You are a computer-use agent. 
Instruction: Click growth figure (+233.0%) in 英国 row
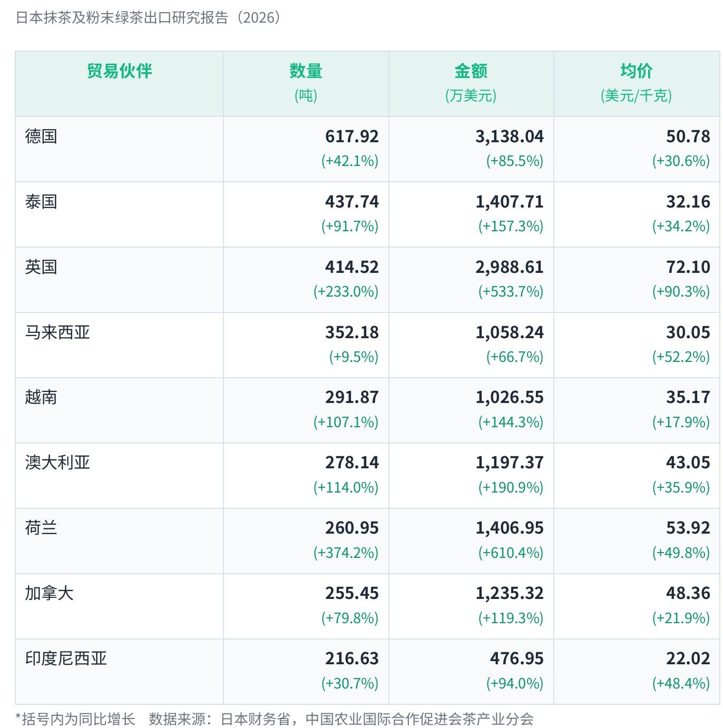[346, 291]
